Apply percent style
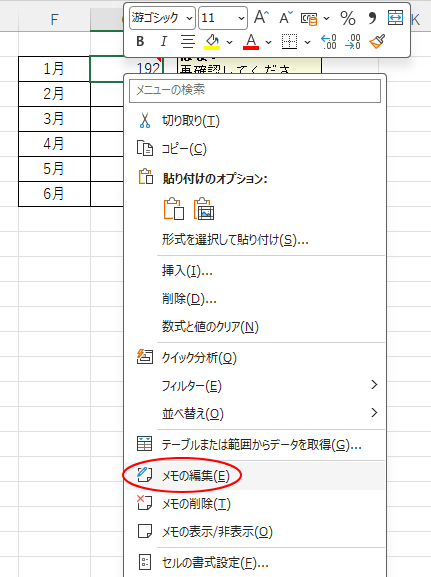The height and width of the screenshot is (577, 431). pos(348,18)
